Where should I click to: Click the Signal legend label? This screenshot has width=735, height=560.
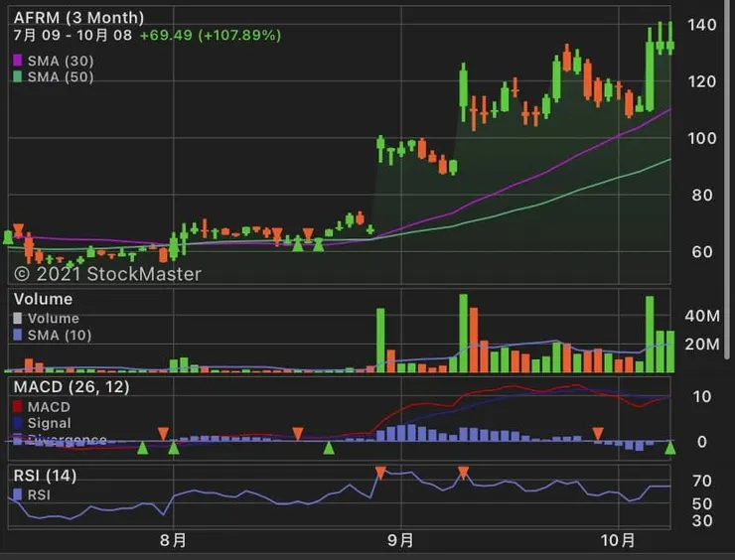click(50, 423)
